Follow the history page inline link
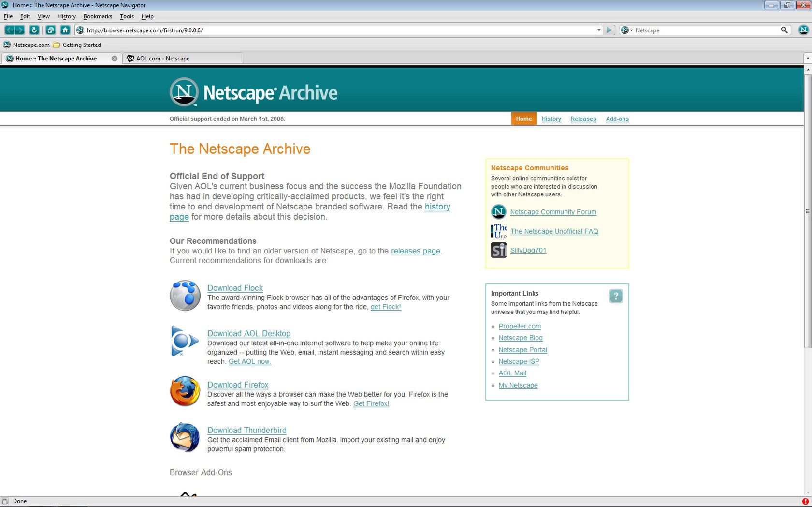The height and width of the screenshot is (507, 812). click(x=437, y=207)
